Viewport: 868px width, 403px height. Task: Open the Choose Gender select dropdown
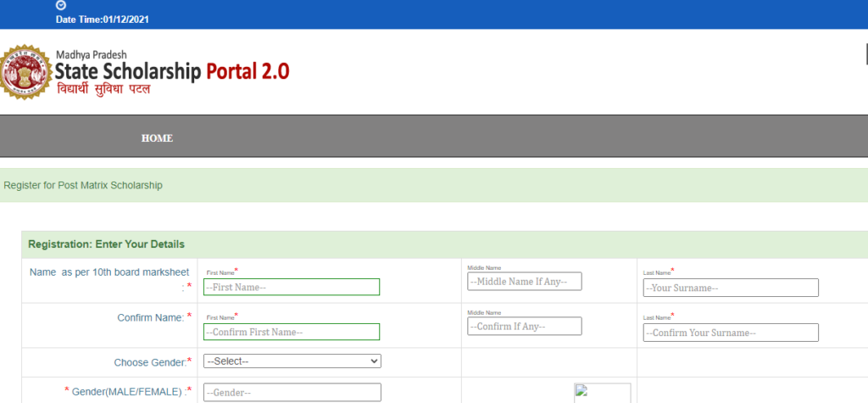click(292, 361)
